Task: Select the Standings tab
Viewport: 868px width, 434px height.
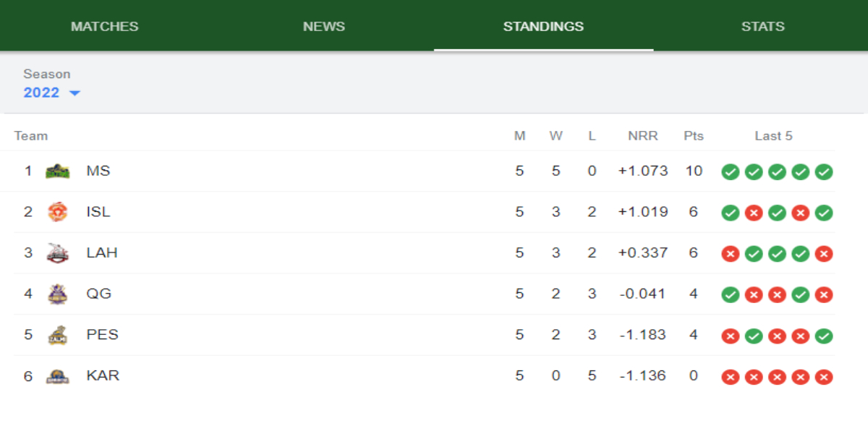Action: pyautogui.click(x=543, y=27)
